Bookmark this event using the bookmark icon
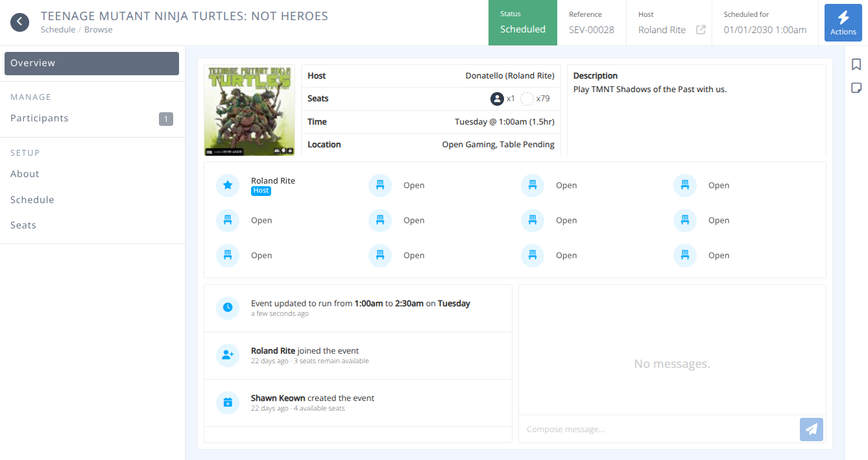868x460 pixels. pyautogui.click(x=856, y=64)
